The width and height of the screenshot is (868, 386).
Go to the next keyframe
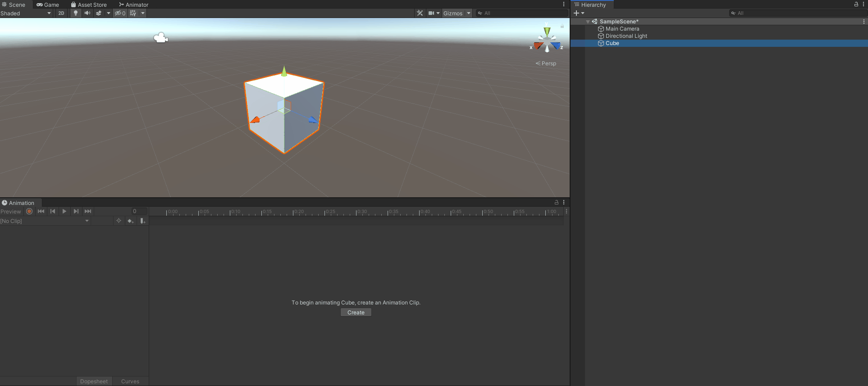[76, 211]
